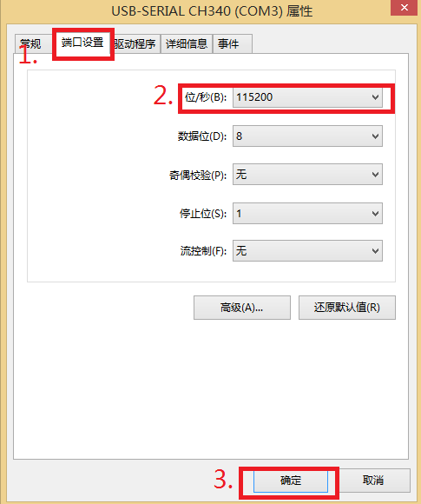Confirm settings with the 确定 button
The width and height of the screenshot is (421, 504).
[x=291, y=481]
